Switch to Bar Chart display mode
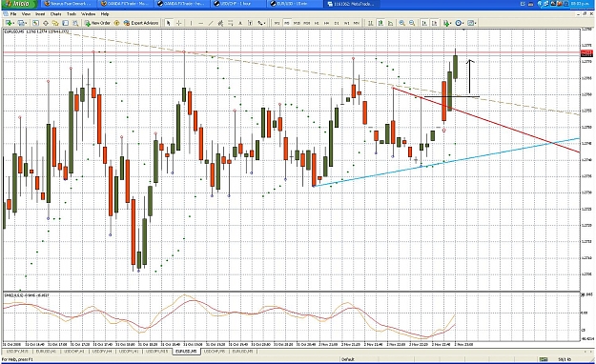 pyautogui.click(x=370, y=23)
